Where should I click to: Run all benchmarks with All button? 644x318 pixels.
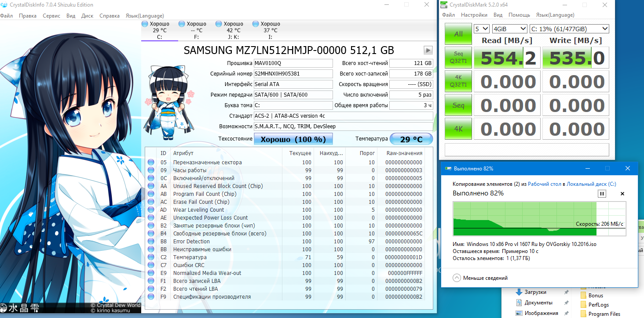pos(458,34)
